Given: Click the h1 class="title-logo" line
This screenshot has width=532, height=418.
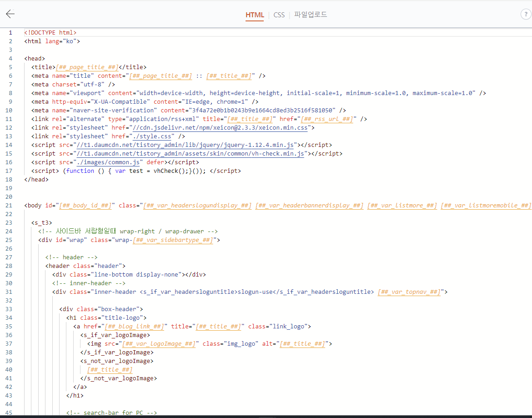Looking at the screenshot, I should (x=106, y=318).
